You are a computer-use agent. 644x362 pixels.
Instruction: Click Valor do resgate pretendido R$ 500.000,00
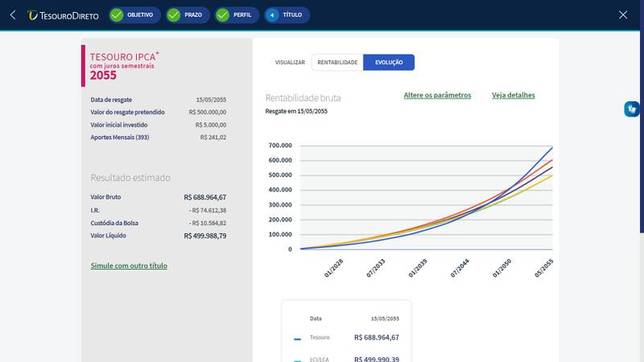[x=208, y=112]
